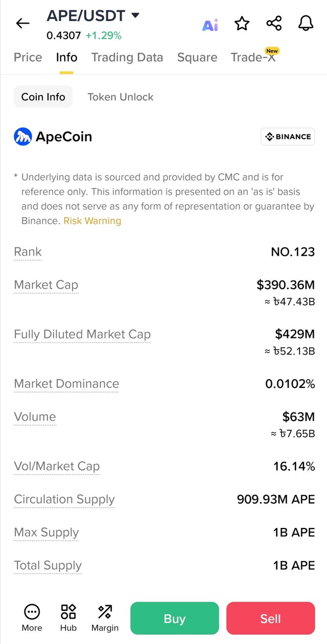Tap the ApeCoin logo icon
This screenshot has width=327, height=644.
(23, 136)
